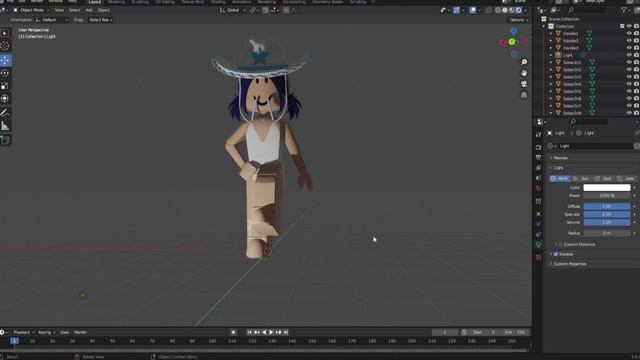This screenshot has width=640, height=360.
Task: Toggle Collection exclude checkbox in outliner
Action: coord(622,26)
